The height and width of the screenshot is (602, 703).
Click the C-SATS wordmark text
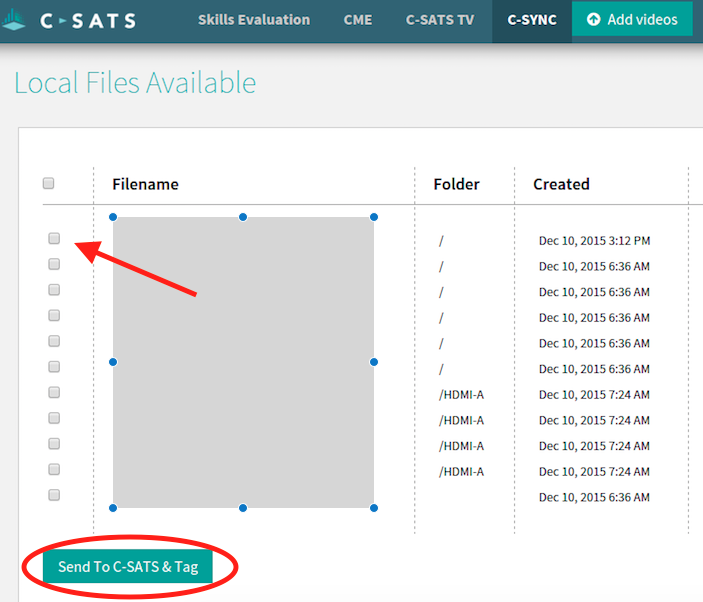88,21
